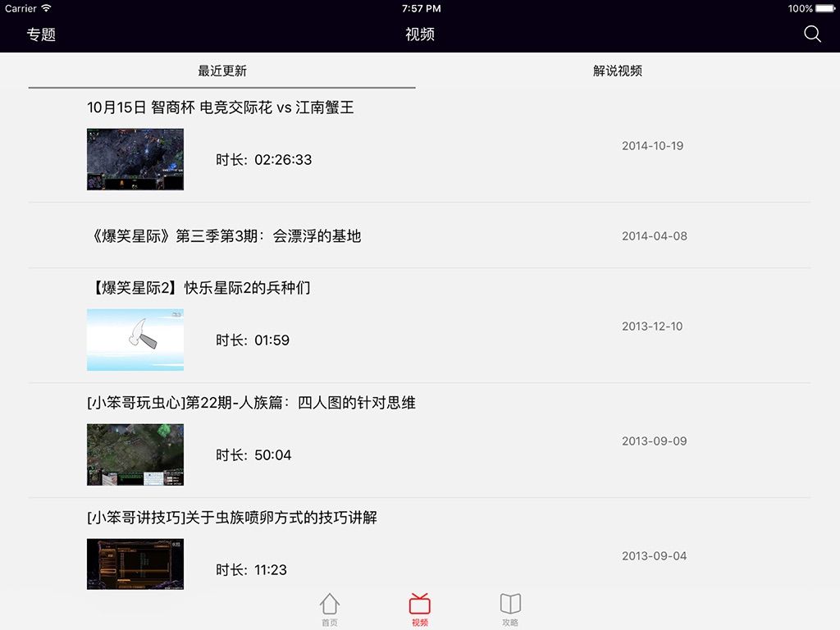Select the date 2014-04-08

click(654, 235)
